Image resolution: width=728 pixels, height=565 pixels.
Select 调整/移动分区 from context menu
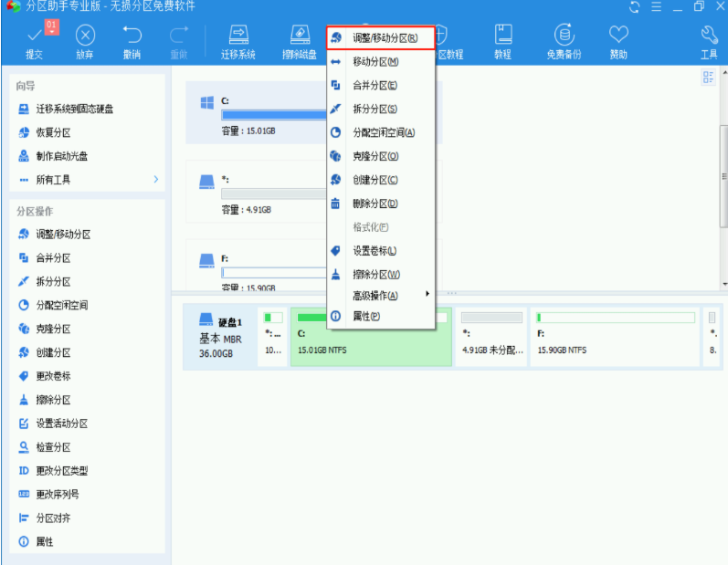coord(380,38)
